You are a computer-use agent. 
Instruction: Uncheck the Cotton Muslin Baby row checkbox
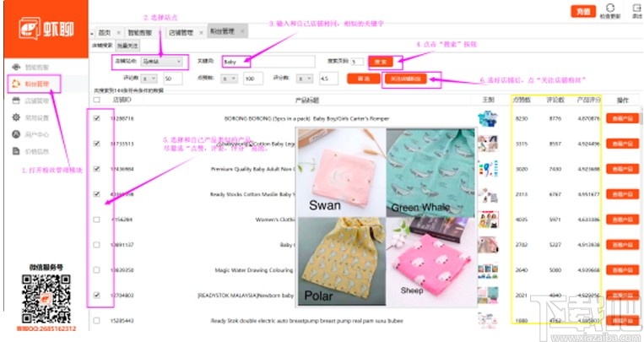coord(96,194)
